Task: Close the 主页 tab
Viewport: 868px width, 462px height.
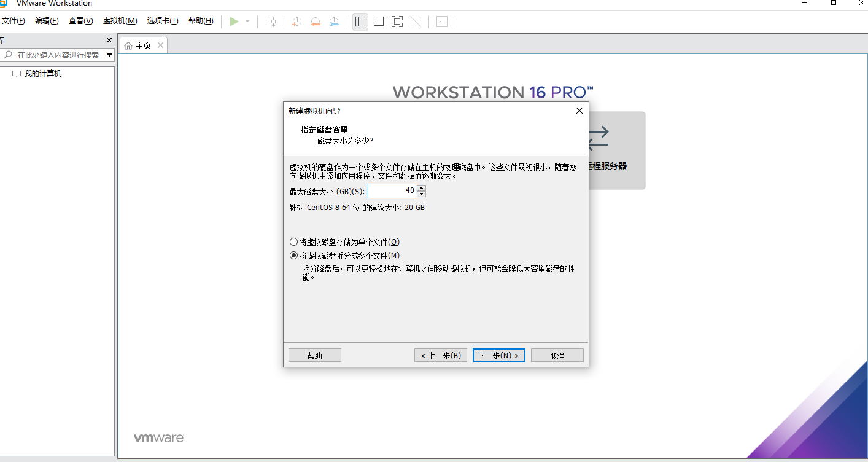Action: [161, 45]
